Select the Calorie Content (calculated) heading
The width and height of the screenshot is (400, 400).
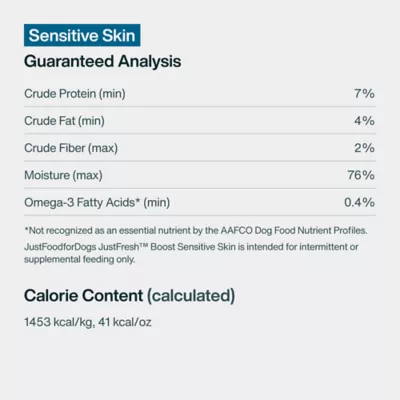[x=129, y=296]
